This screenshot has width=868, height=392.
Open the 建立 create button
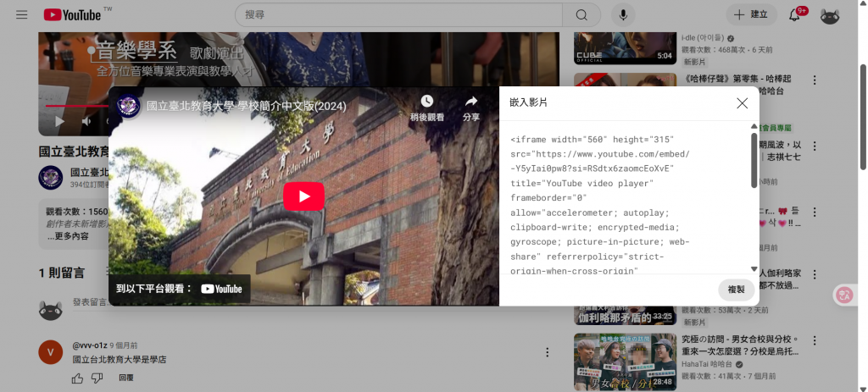click(x=751, y=15)
